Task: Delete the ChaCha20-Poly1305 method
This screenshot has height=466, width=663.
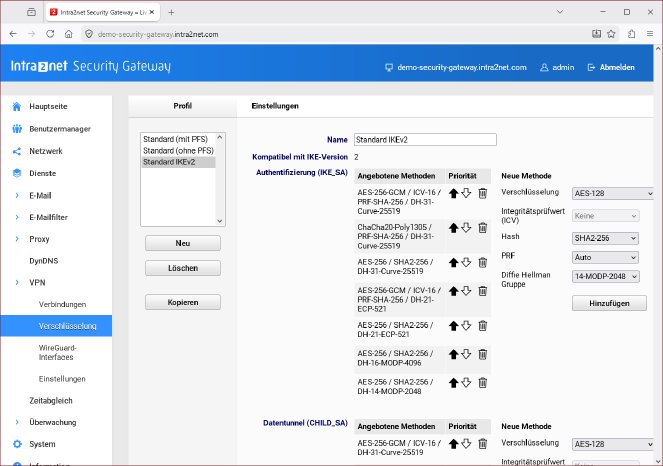Action: pos(482,228)
